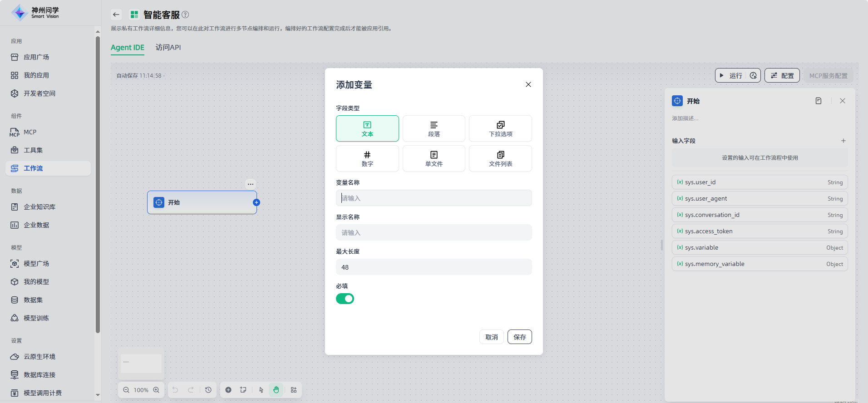Toggle the 必填 required switch off
Screen dimensions: 868x403
(x=345, y=299)
